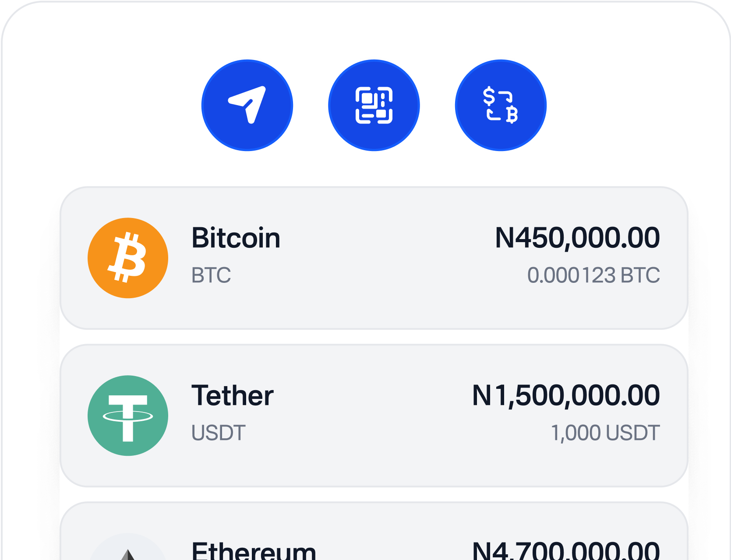This screenshot has height=560, width=731.
Task: Click the N1,500,000.00 Tether balance
Action: point(565,396)
